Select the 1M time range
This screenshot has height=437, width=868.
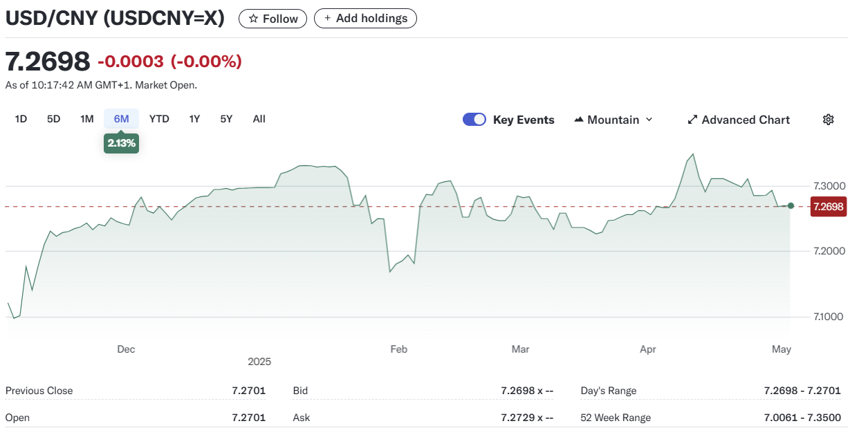coord(86,119)
